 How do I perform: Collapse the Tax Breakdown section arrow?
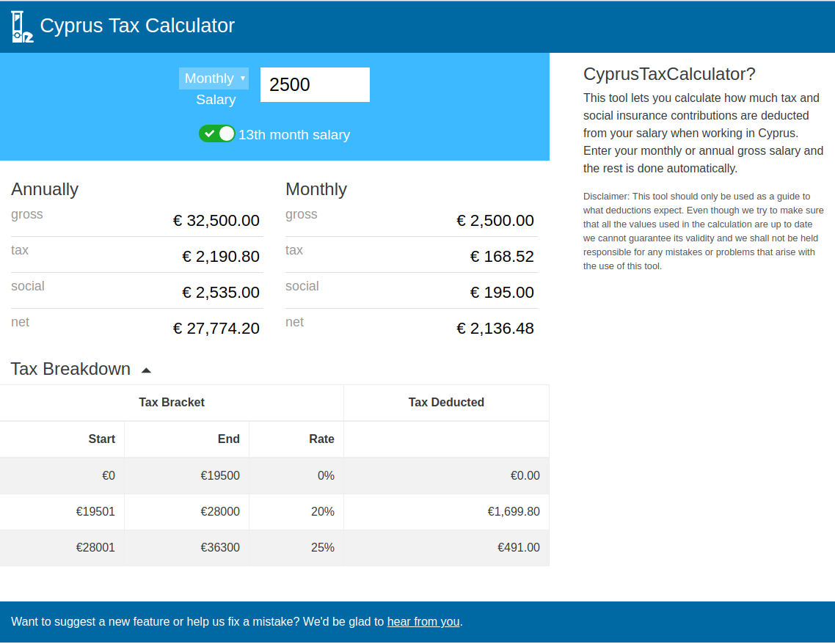coord(147,370)
